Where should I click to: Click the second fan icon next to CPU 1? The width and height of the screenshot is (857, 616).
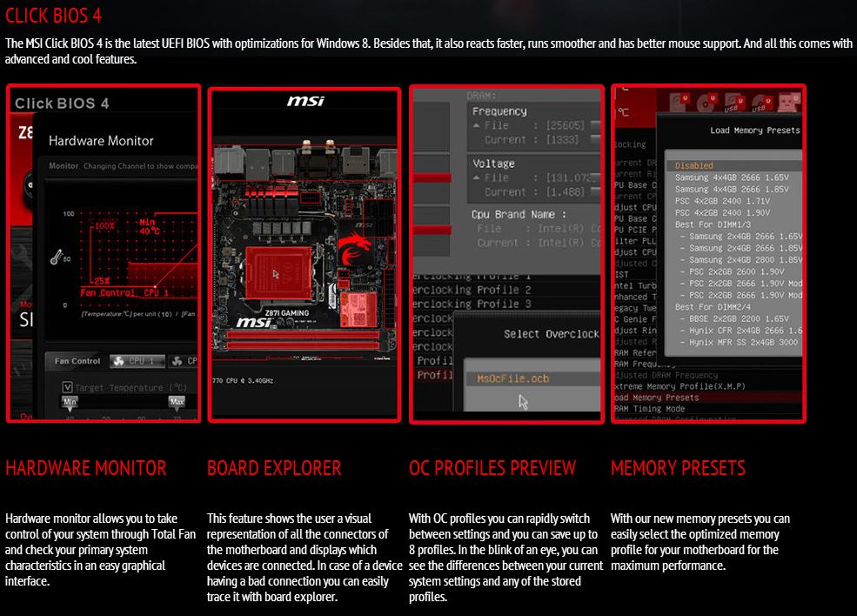[x=178, y=363]
